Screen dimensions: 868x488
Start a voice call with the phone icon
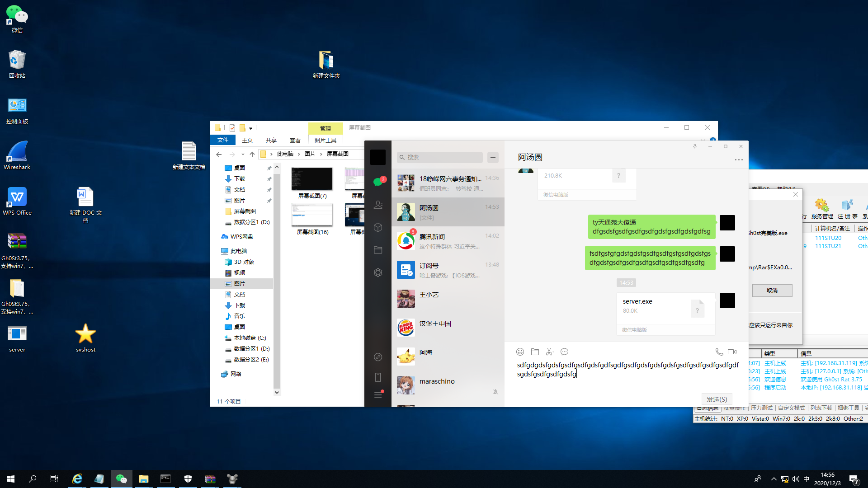click(719, 352)
